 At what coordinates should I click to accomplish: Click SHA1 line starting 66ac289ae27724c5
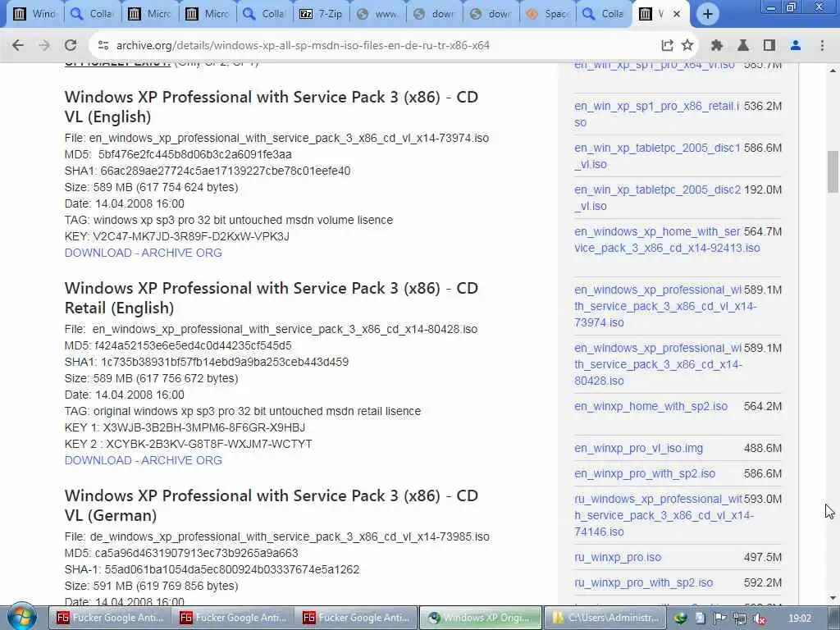coord(208,171)
